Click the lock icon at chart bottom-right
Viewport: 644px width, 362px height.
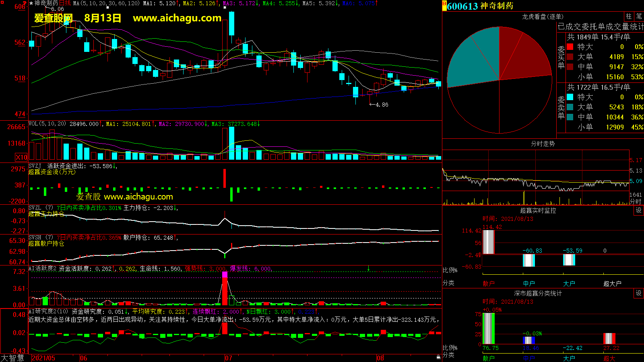[438, 357]
